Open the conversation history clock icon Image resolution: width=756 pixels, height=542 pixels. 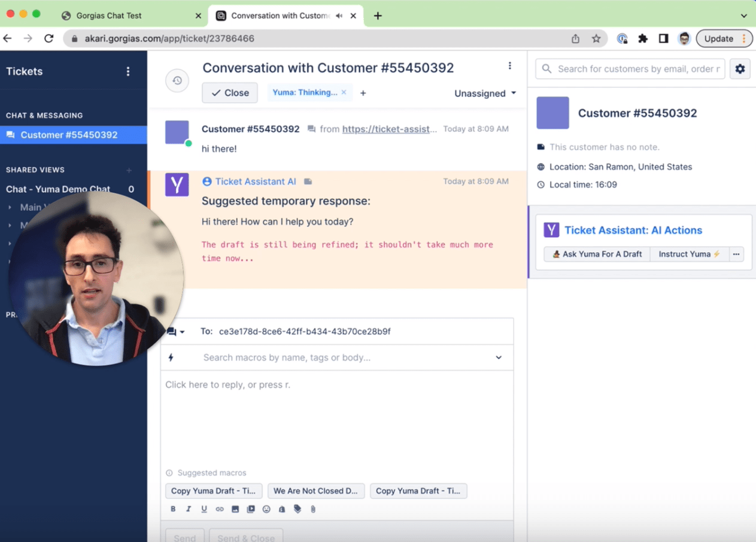click(x=177, y=80)
